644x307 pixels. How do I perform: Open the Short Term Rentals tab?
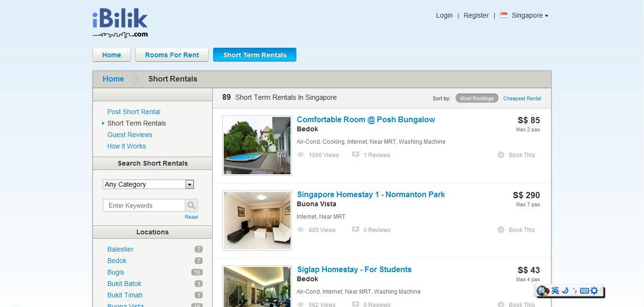coord(255,55)
